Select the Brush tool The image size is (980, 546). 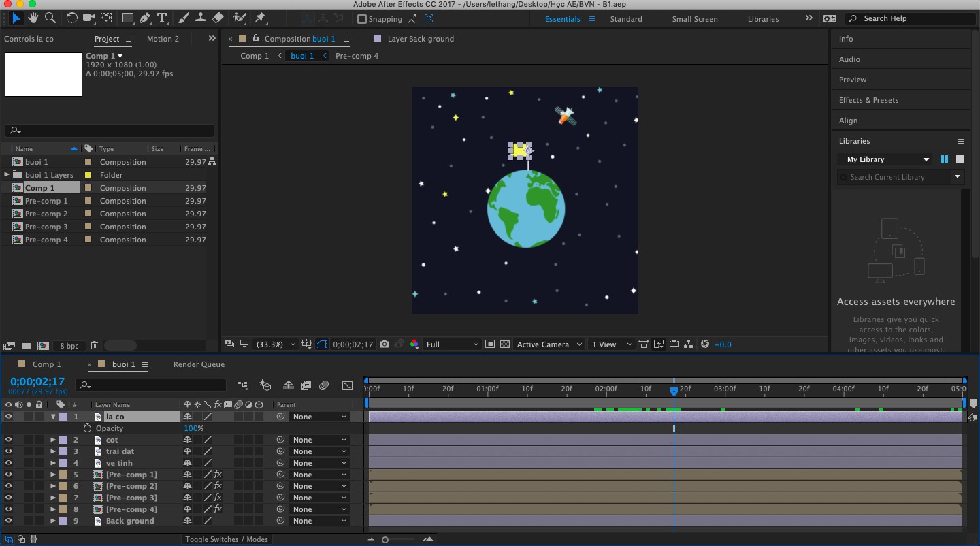tap(184, 18)
